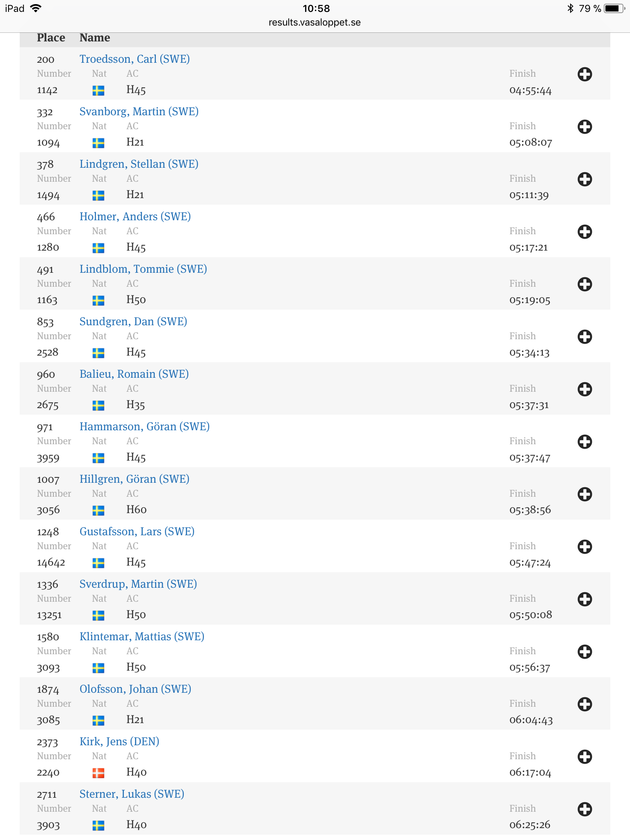Tap the results.vasaloppet.se address bar
Screen dimensions: 630x840
pos(315,23)
